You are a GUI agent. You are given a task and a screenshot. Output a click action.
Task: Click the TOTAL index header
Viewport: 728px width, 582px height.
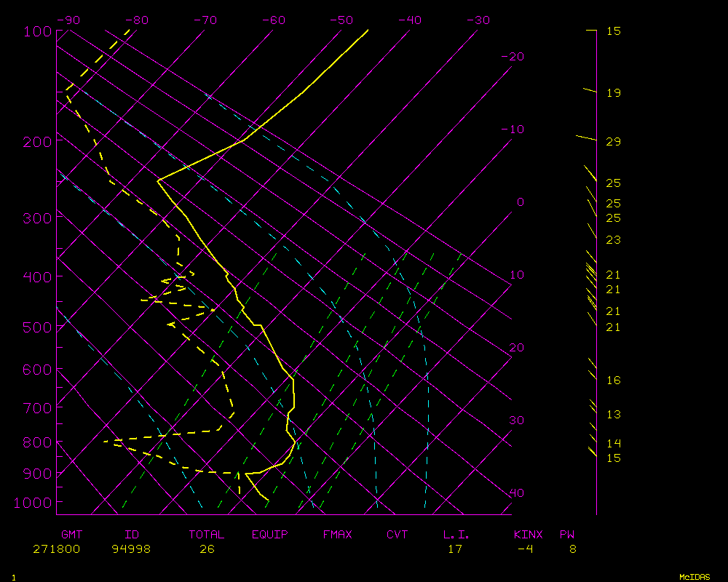[207, 535]
